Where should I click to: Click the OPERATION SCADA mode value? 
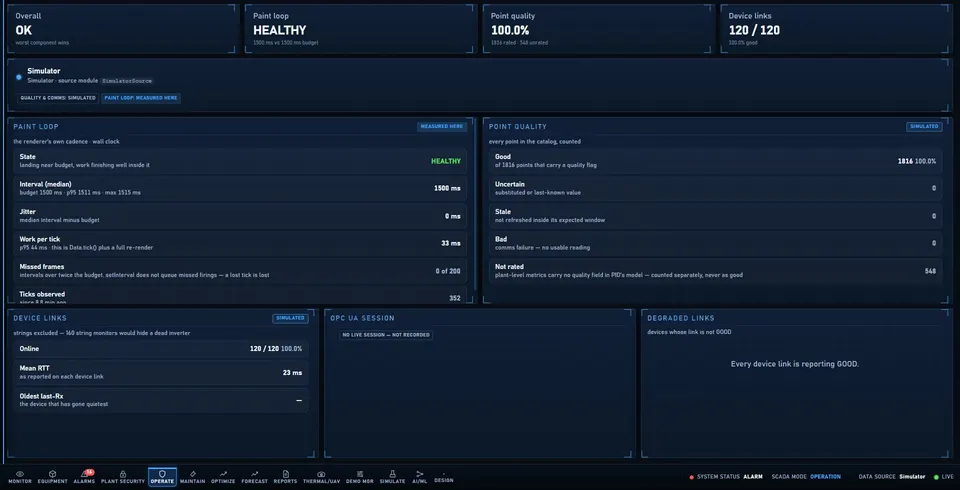[x=825, y=477]
